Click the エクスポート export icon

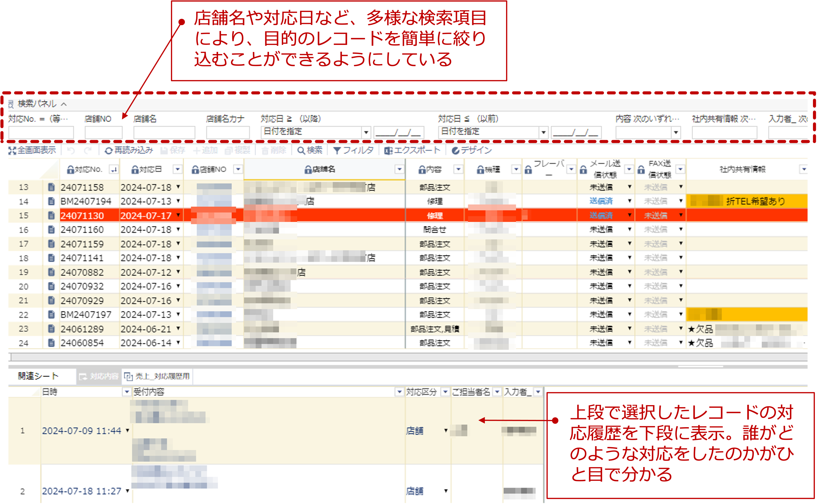click(x=388, y=151)
